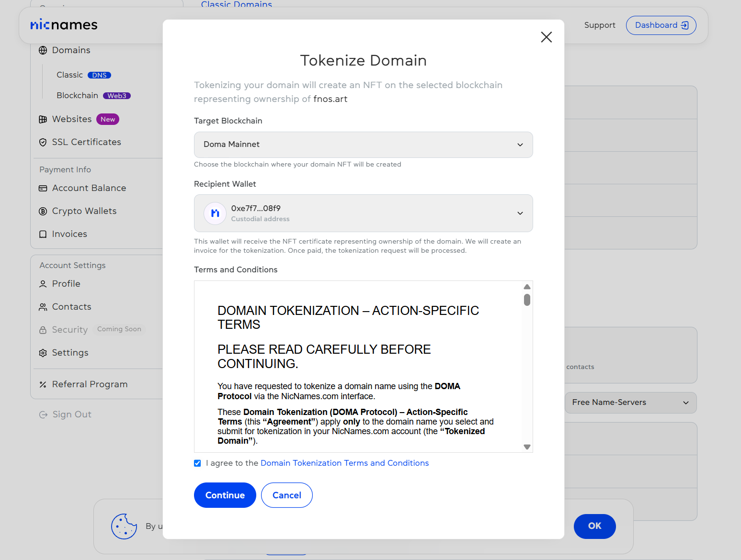Click the Crypto Wallets coin icon
Viewport: 741px width, 560px height.
[43, 211]
